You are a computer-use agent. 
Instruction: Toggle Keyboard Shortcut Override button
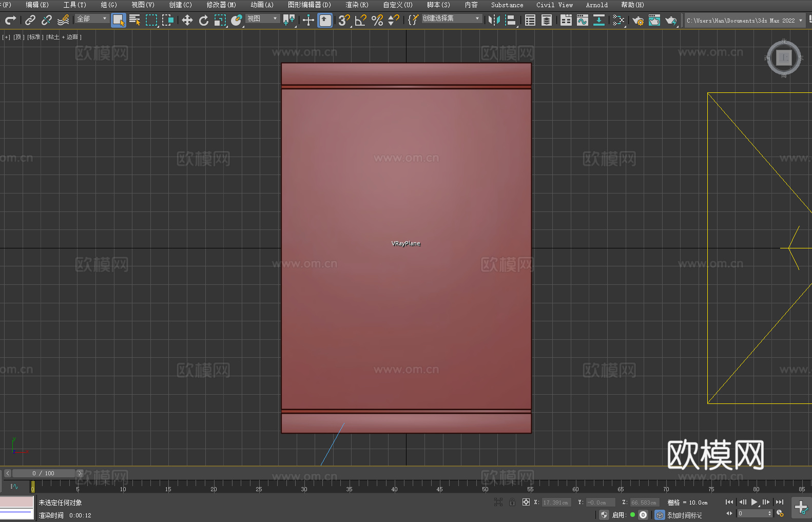coord(325,20)
